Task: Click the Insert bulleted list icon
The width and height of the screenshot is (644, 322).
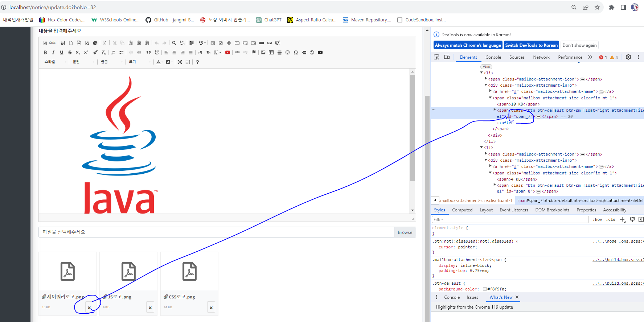Action: click(121, 53)
